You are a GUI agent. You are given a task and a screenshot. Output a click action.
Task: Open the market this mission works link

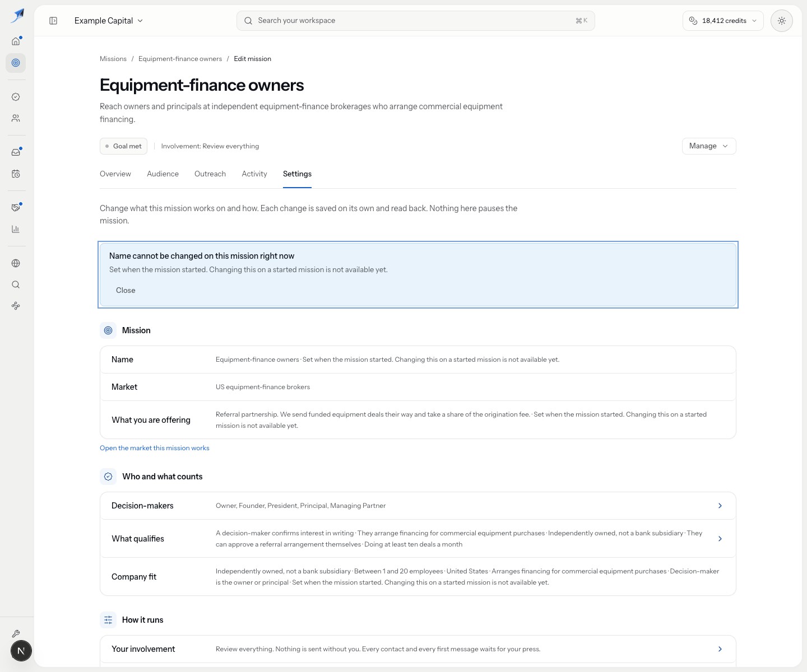coord(155,448)
